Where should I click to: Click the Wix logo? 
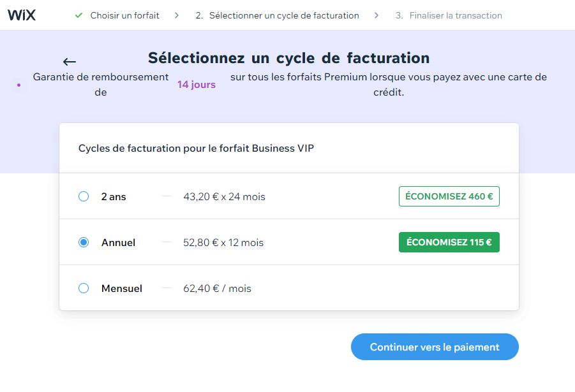(22, 15)
